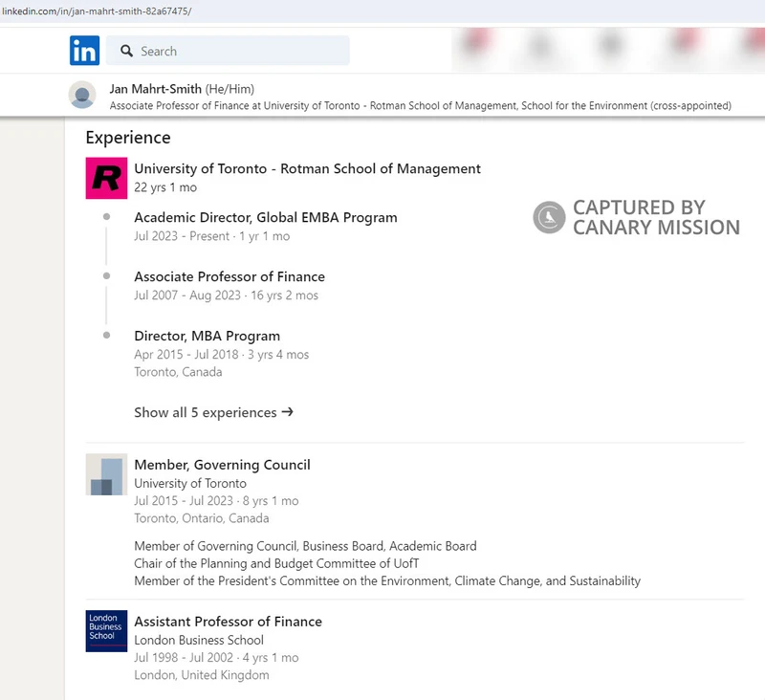This screenshot has height=700, width=765.
Task: Click the Rotman School of Management logo
Action: click(106, 178)
